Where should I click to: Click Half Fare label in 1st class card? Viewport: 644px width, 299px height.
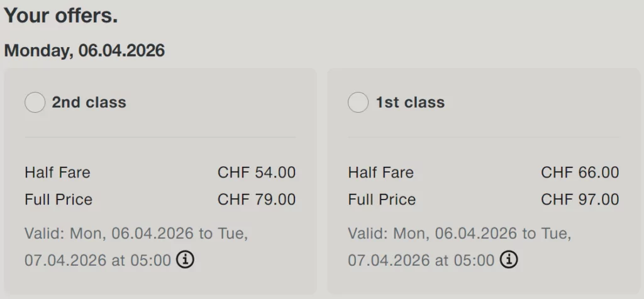(x=380, y=172)
